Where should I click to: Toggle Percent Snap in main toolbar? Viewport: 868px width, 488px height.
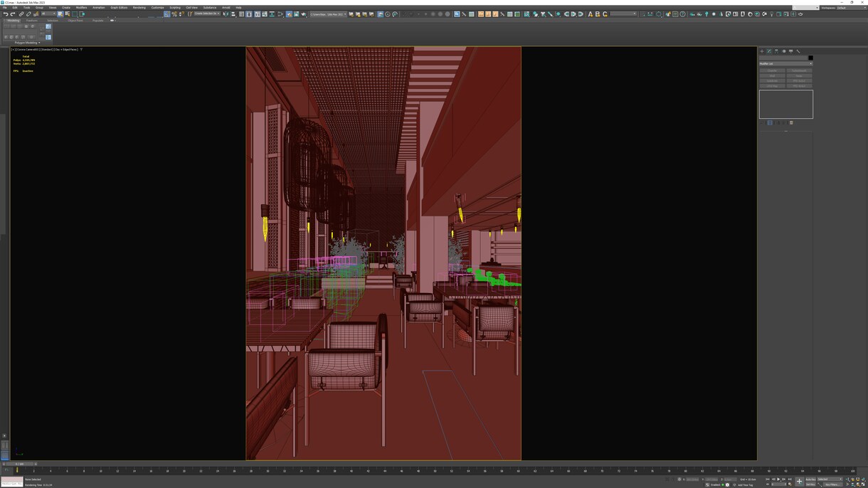click(x=174, y=14)
